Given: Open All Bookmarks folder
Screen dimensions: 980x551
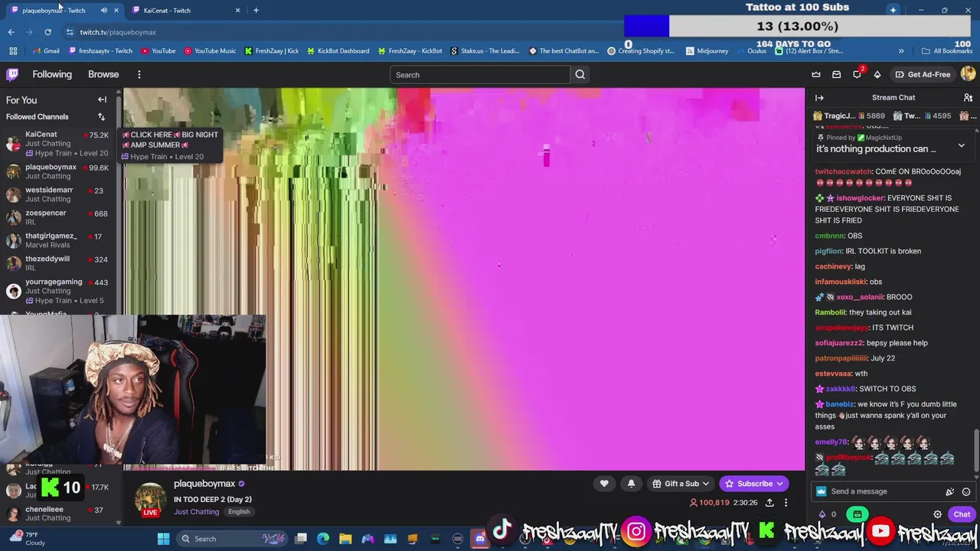Looking at the screenshot, I should tap(947, 51).
